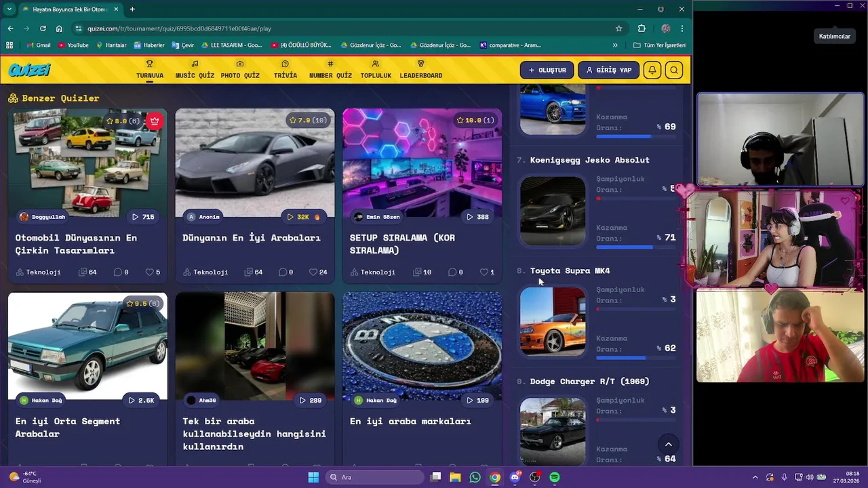868x488 pixels.
Task: Click the 289 play count badge
Action: pyautogui.click(x=311, y=401)
